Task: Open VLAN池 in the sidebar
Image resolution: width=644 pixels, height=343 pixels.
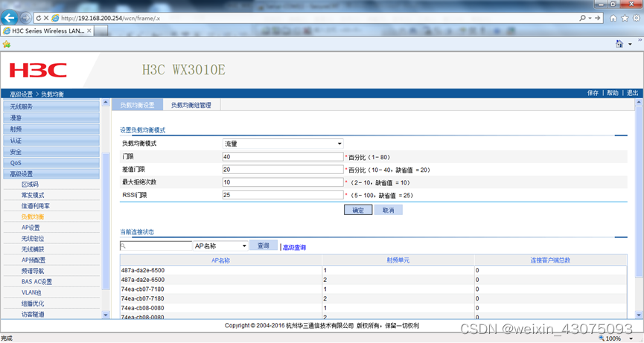Action: (x=31, y=292)
